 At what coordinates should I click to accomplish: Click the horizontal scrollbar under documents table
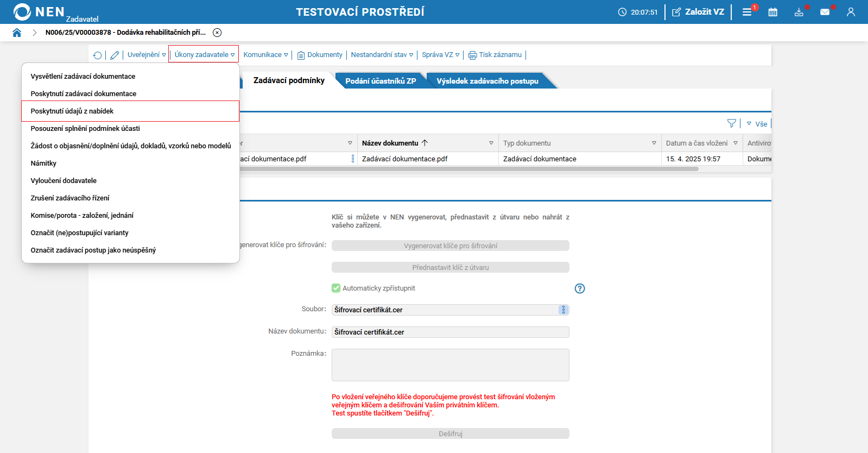point(468,169)
